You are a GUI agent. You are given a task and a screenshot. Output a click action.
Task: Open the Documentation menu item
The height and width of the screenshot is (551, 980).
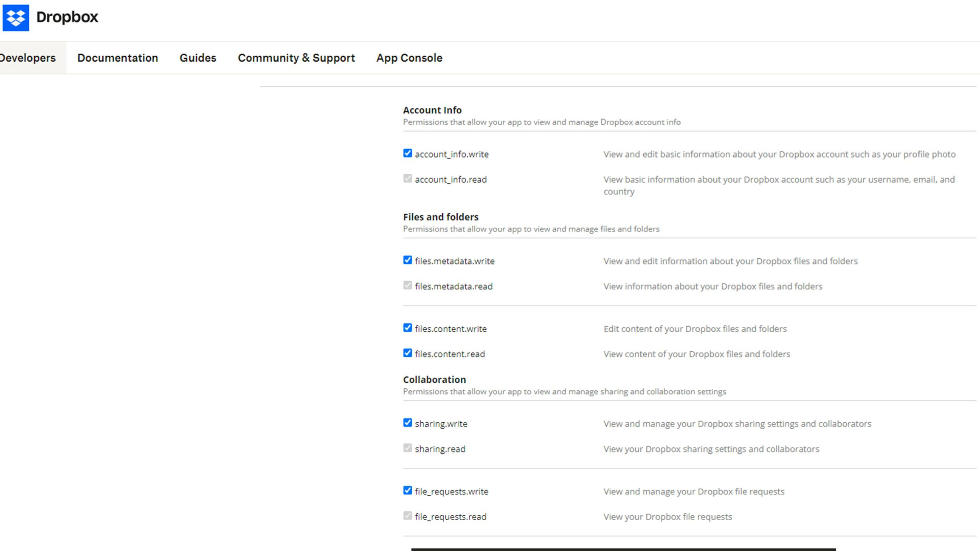coord(118,58)
